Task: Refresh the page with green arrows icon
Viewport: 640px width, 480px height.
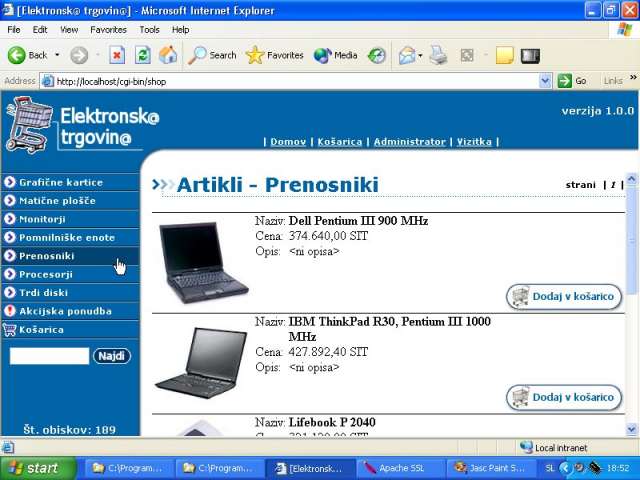Action: 143,55
